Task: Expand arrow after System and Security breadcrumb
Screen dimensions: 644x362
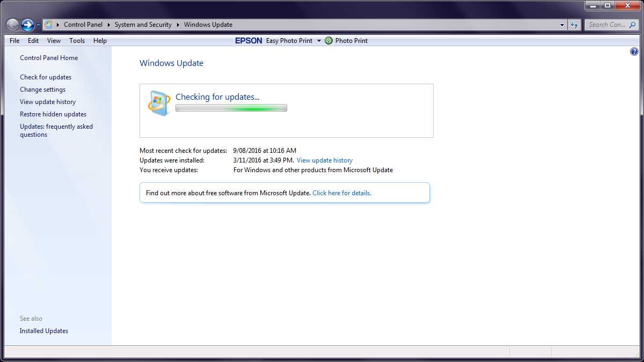Action: [x=178, y=25]
